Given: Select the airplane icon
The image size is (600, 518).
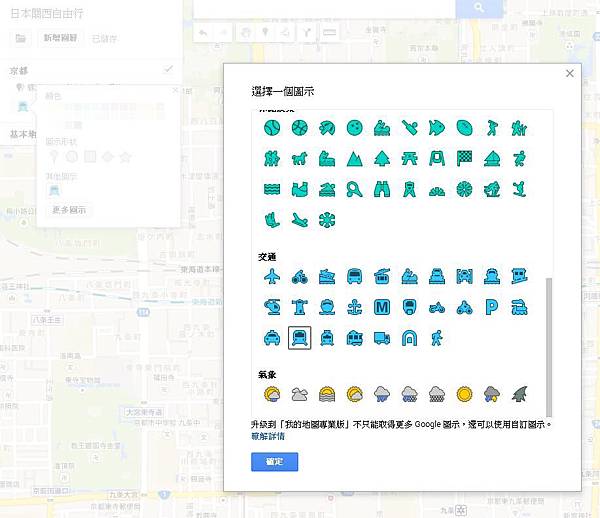Looking at the screenshot, I should tap(272, 276).
